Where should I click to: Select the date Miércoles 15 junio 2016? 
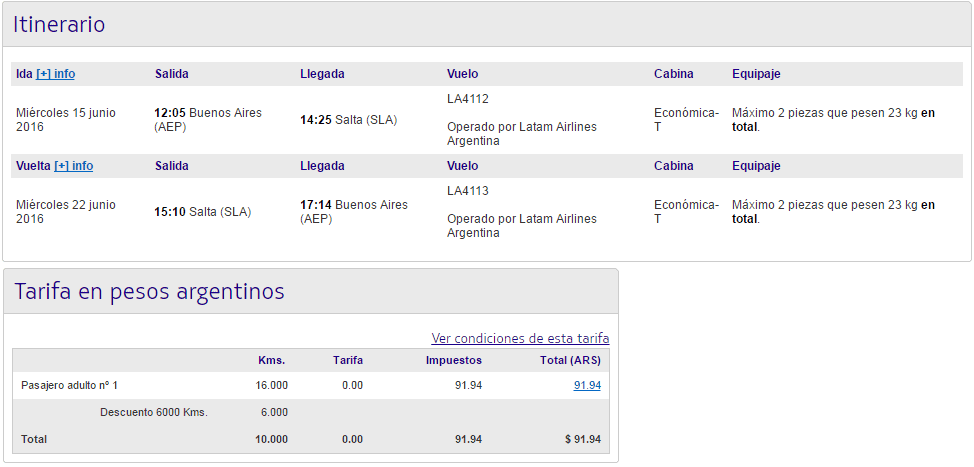(x=66, y=120)
